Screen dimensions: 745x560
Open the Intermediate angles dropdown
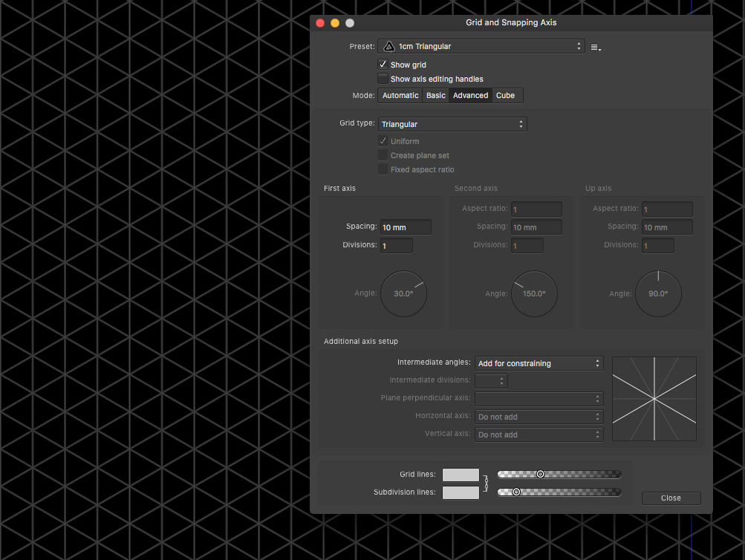pyautogui.click(x=539, y=363)
